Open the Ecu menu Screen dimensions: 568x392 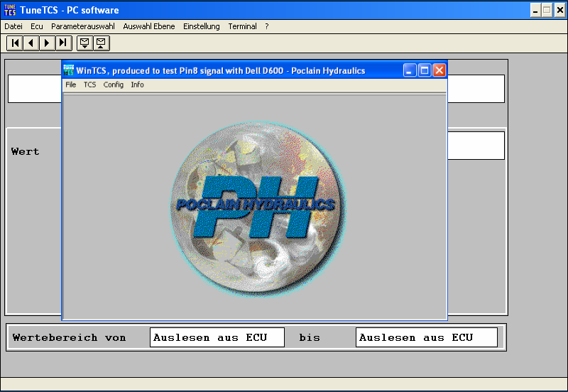37,26
